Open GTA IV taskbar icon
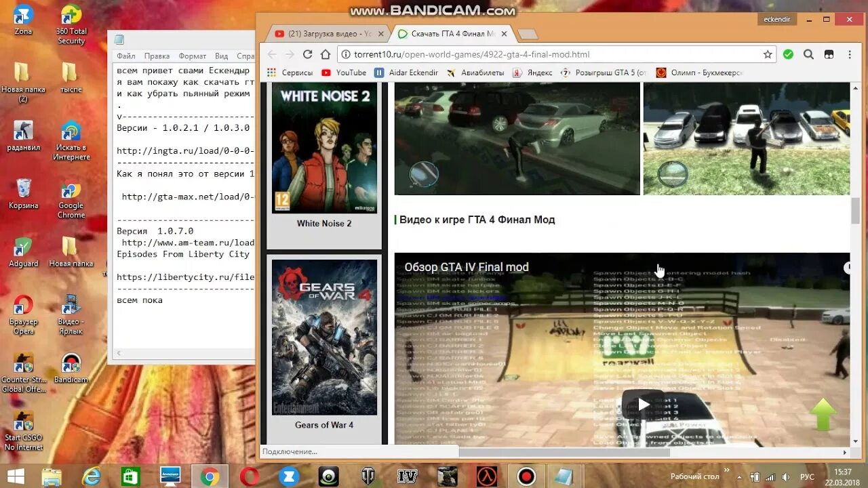 [x=407, y=476]
